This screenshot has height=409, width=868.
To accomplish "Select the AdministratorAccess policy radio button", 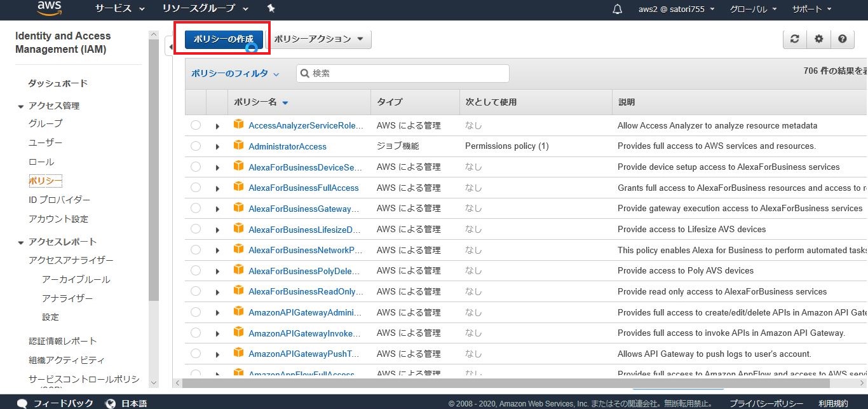I will point(196,146).
